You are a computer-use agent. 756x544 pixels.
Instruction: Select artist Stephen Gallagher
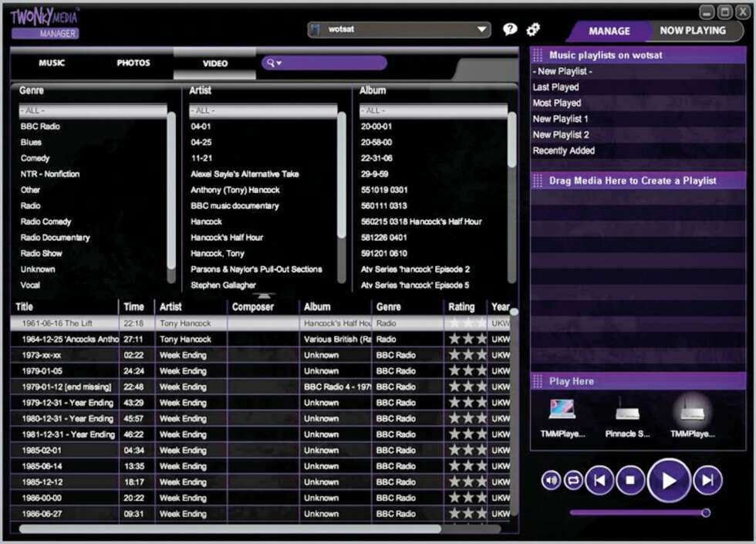(223, 285)
